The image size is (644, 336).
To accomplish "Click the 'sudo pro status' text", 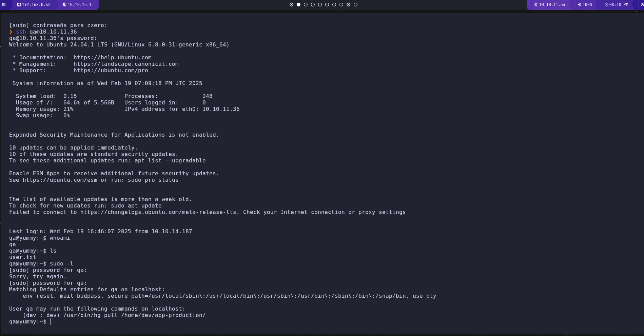I will coord(153,180).
